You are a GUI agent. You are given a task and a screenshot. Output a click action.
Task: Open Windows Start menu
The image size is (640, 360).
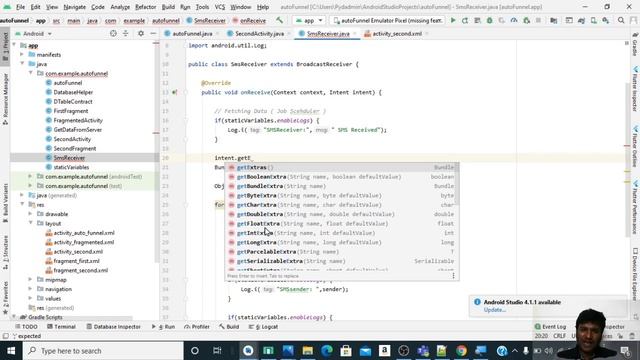11,351
